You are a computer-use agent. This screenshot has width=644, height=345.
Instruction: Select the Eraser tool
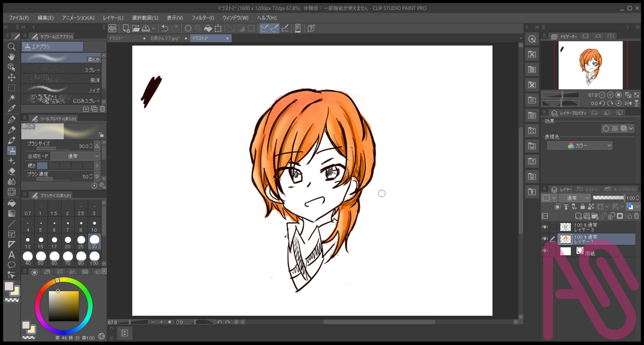coord(11,171)
